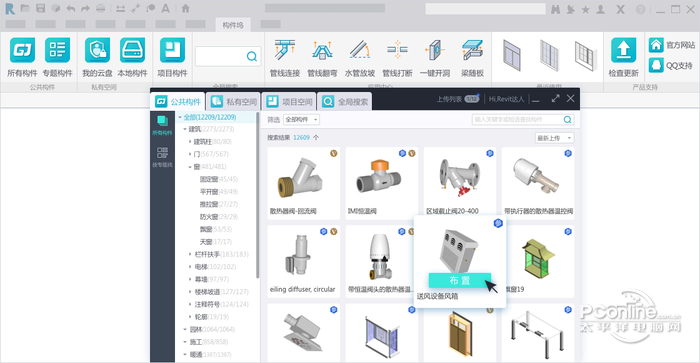700x363 pixels.
Task: Click 区域截止阀20-400 thumbnail
Action: point(460,178)
